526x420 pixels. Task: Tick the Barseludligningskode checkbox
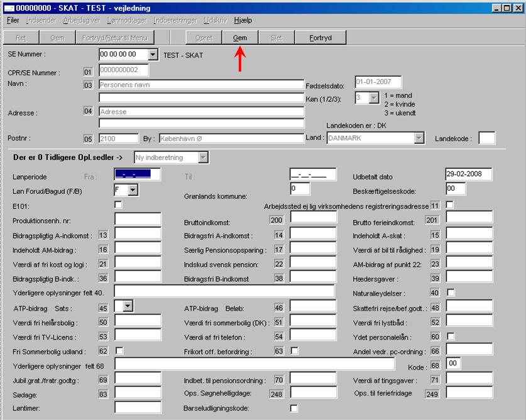click(x=294, y=408)
